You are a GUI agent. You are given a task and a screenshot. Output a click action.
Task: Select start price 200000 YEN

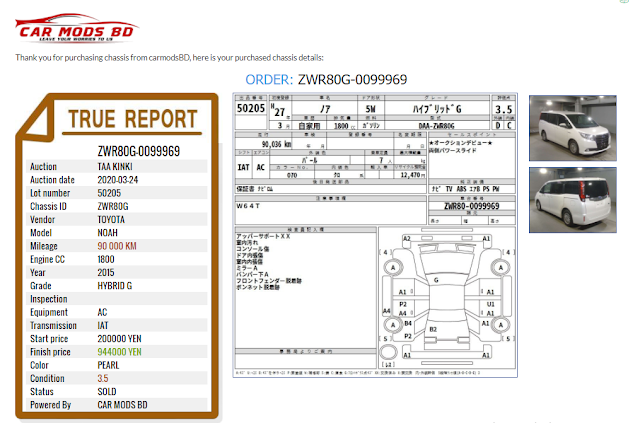pyautogui.click(x=119, y=339)
